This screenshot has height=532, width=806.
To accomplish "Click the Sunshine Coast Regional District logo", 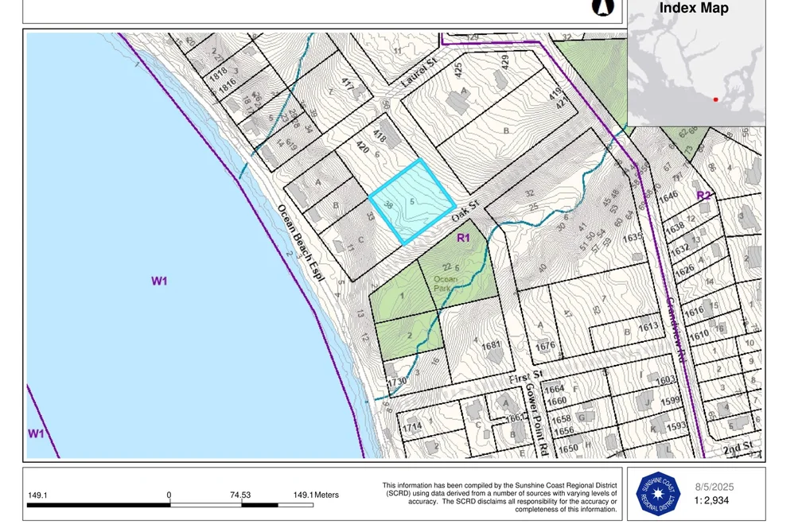I will tap(658, 494).
